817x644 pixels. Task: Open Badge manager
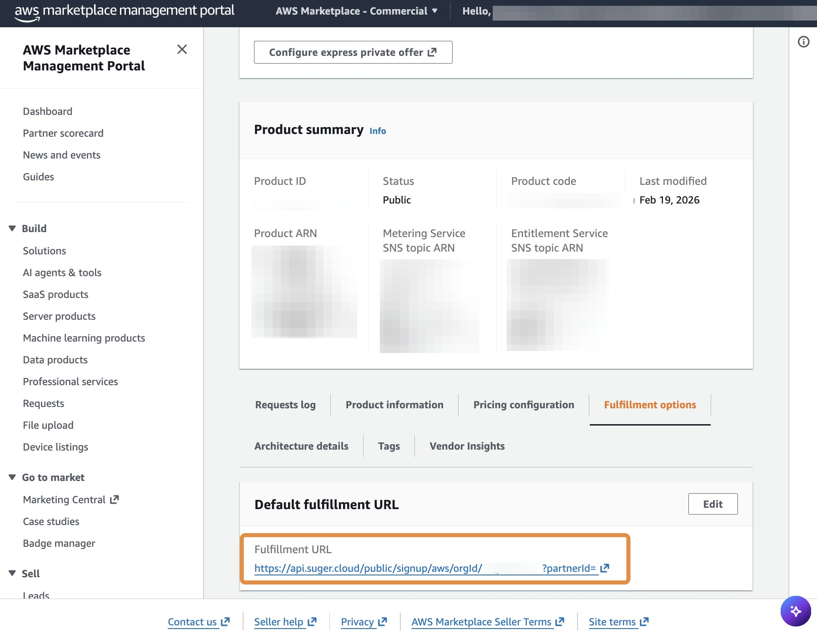pos(59,543)
